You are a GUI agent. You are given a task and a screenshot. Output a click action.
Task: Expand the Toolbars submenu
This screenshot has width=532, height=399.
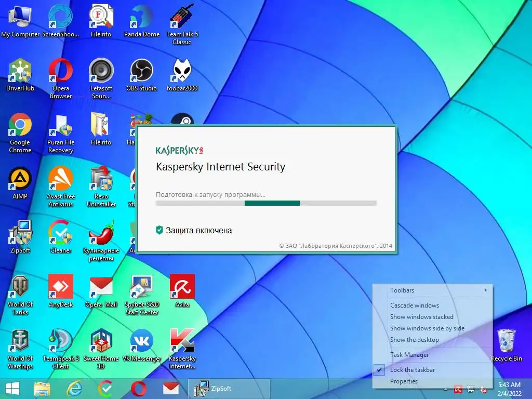pyautogui.click(x=433, y=290)
